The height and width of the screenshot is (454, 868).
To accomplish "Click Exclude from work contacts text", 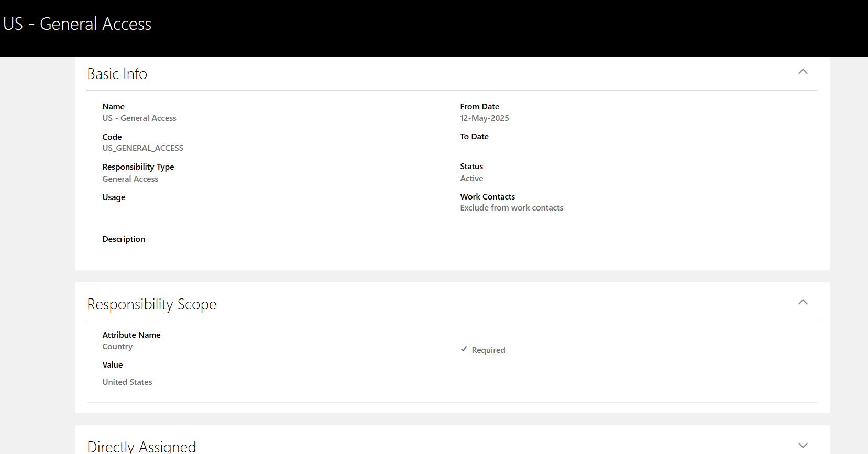I will [512, 208].
